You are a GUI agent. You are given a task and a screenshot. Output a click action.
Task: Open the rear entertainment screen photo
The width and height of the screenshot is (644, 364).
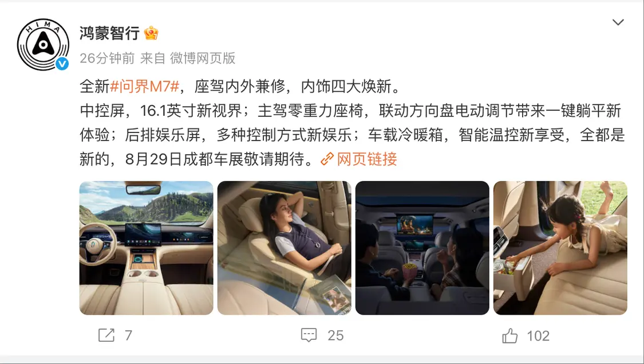tap(422, 248)
